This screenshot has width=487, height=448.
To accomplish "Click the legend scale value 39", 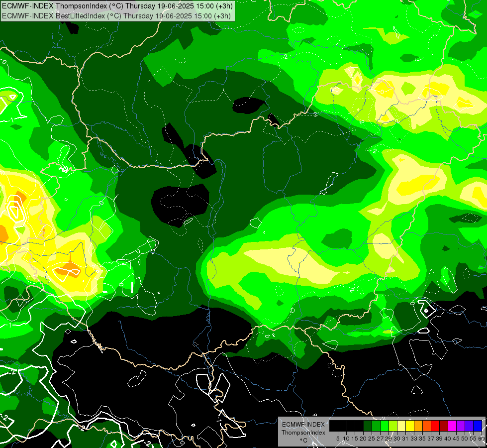I will tap(439, 439).
